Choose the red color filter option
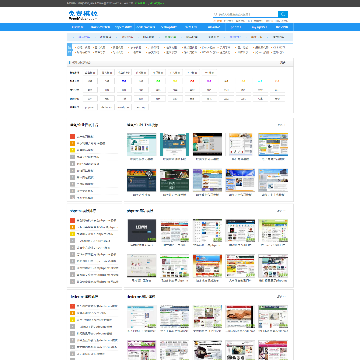360x360 pixels. [x=192, y=81]
